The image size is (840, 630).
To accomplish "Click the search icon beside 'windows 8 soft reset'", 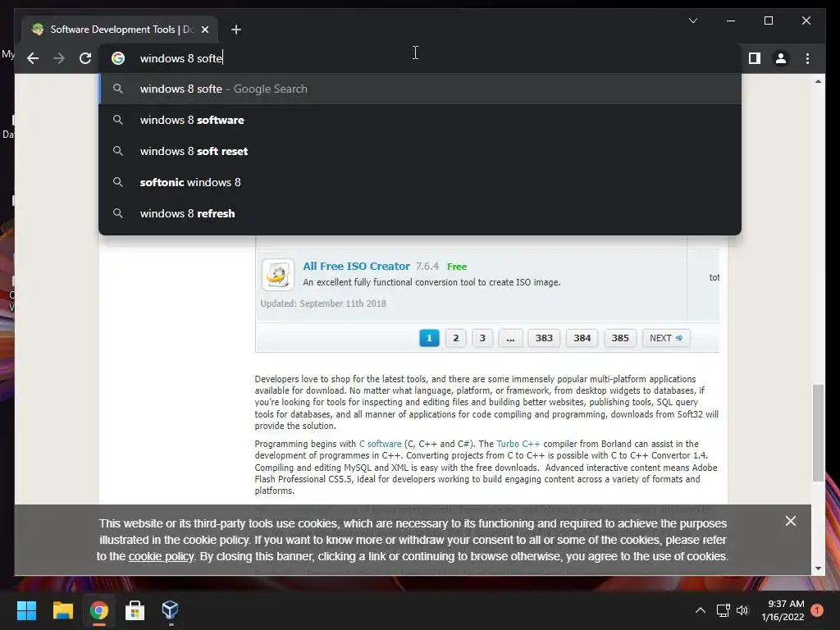I will click(118, 151).
